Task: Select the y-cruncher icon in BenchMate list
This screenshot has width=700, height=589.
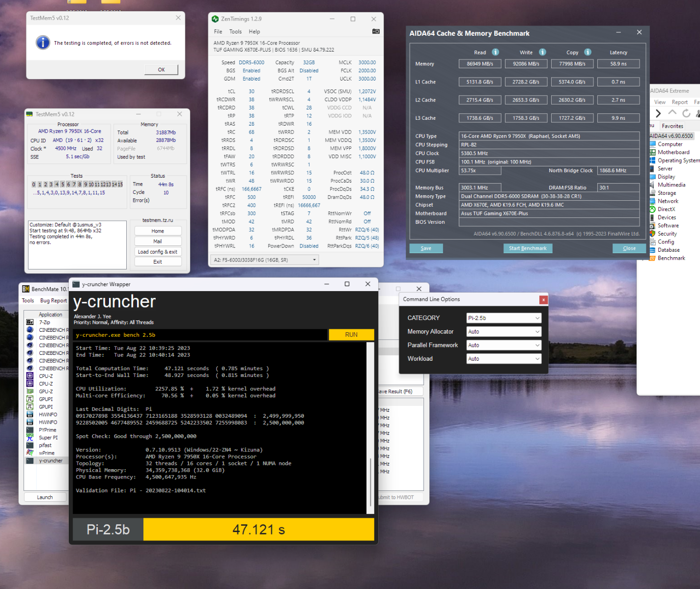Action: pos(30,461)
